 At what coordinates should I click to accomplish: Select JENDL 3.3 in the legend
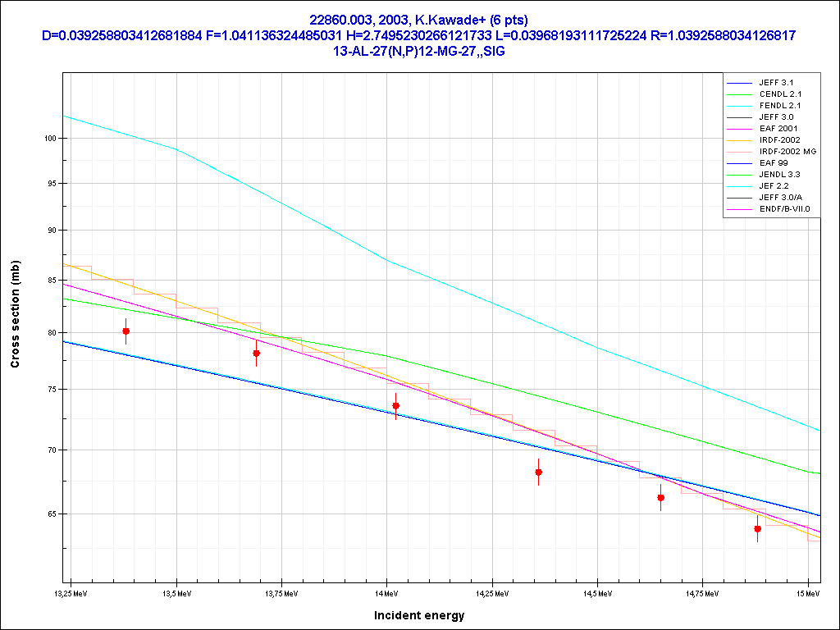pos(779,175)
